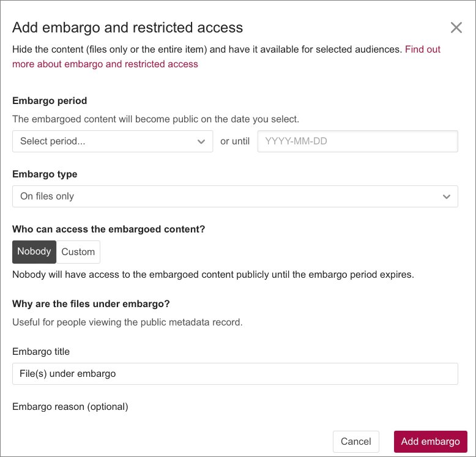The width and height of the screenshot is (476, 457).
Task: Open the Select period dropdown
Action: (x=113, y=141)
